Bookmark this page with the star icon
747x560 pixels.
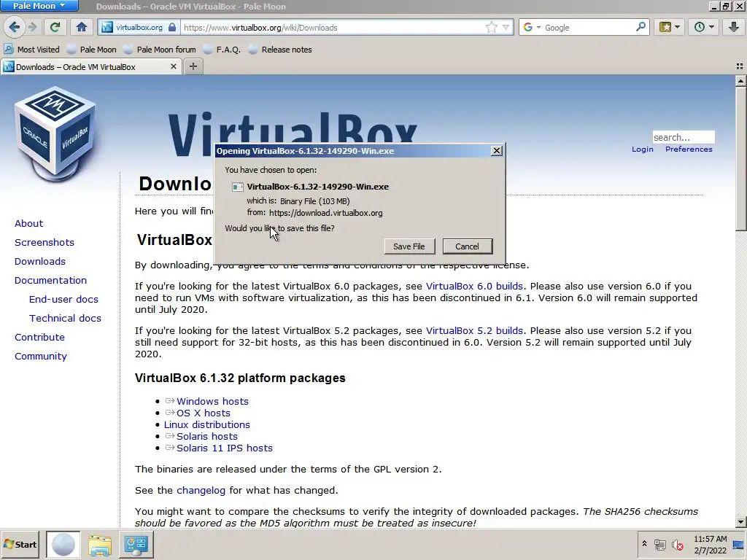coord(491,27)
